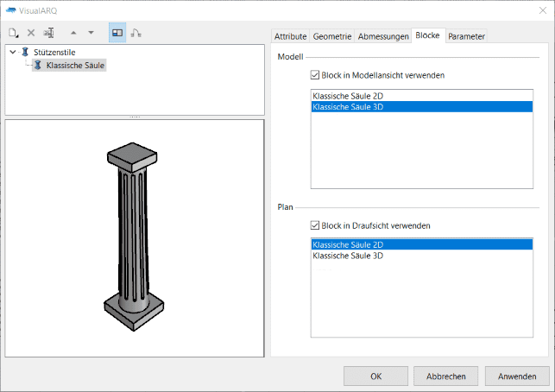Select Klassische Säule 2D in Plan list
The image size is (555, 392).
421,244
